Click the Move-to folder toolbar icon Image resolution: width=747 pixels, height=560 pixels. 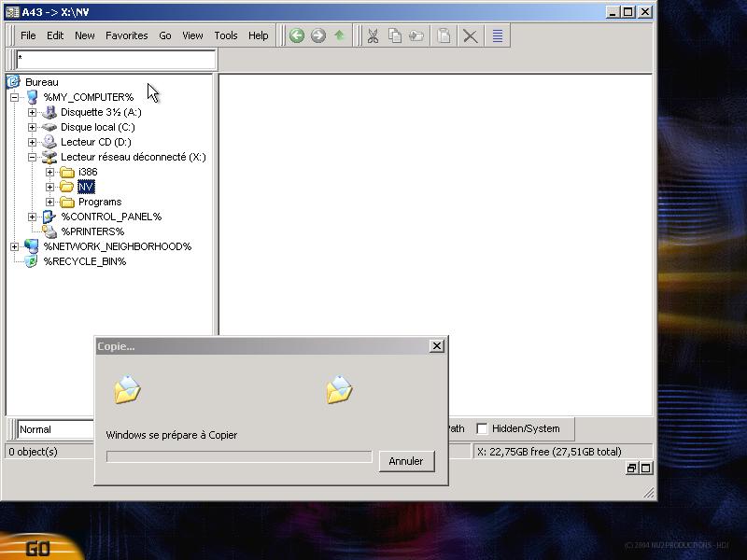(416, 35)
